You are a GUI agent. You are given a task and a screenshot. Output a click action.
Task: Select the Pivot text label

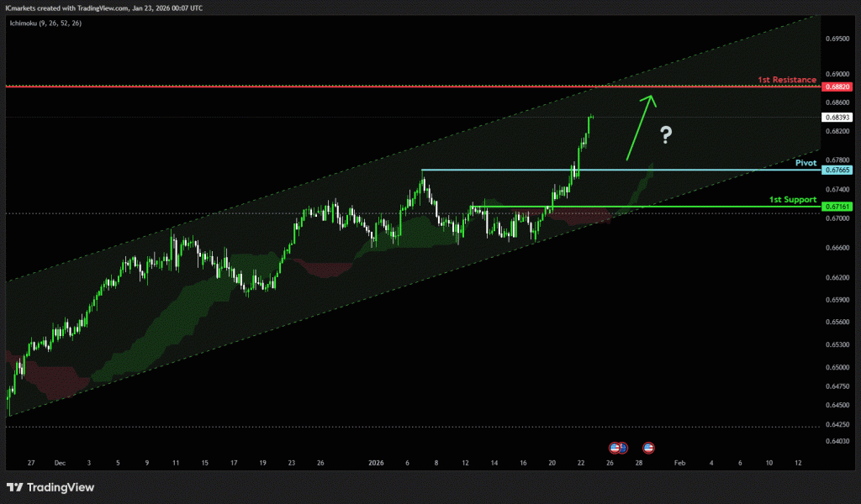coord(806,162)
